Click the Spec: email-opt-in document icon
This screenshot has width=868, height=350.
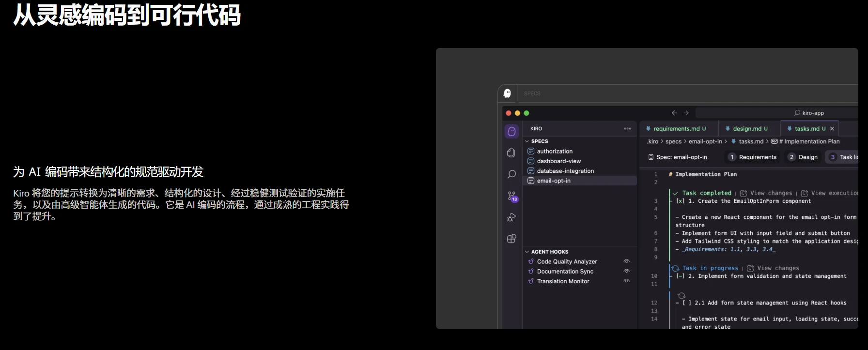(651, 157)
